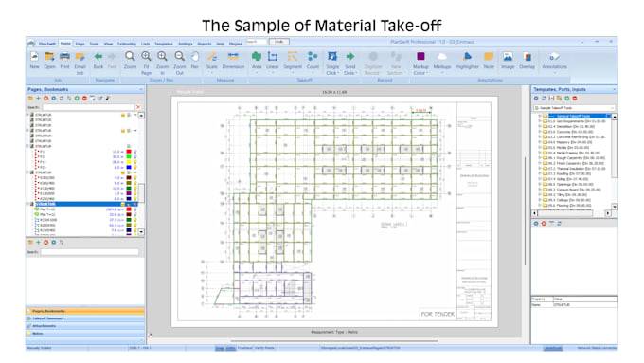
Task: Click the Print icon in ribbon
Action: (x=64, y=56)
